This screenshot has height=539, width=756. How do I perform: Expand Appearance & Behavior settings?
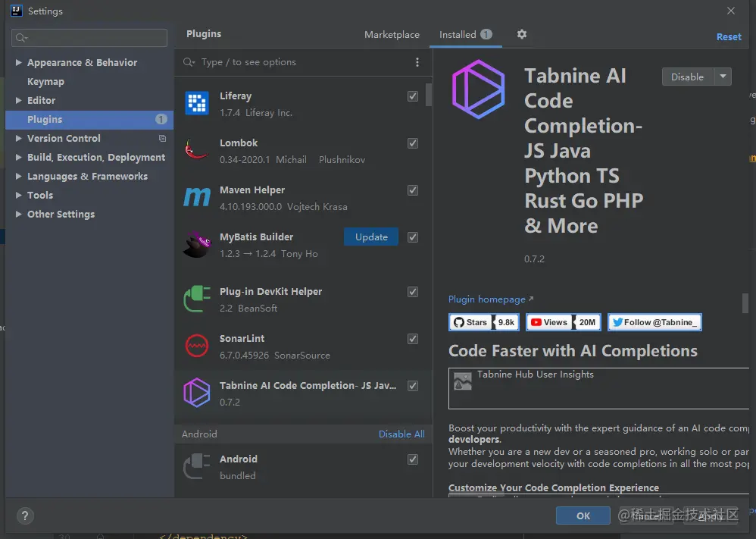[x=19, y=63]
